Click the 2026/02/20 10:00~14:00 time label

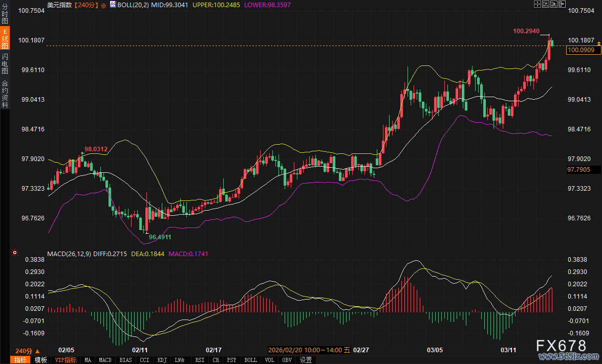309,350
